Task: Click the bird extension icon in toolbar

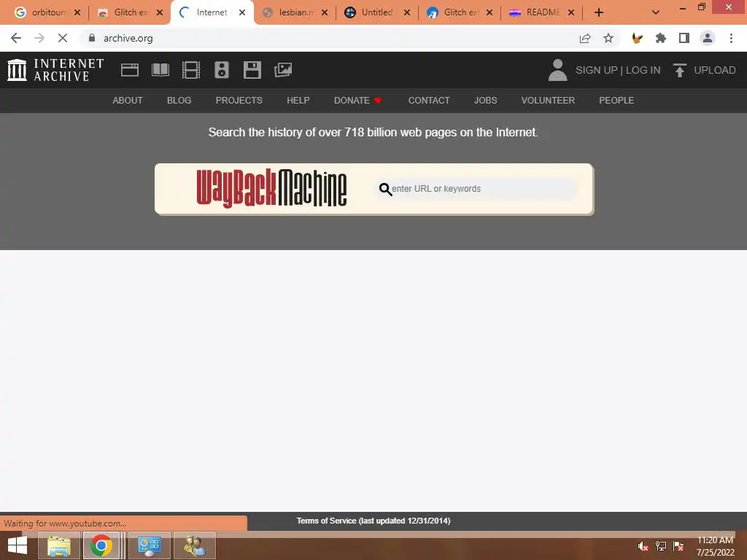Action: 637,38
